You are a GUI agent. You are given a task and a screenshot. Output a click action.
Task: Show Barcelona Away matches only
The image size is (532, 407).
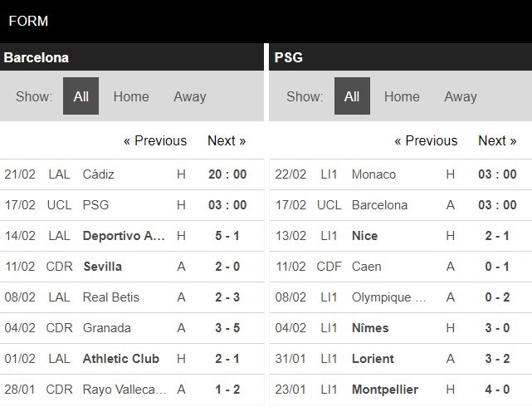coord(189,96)
